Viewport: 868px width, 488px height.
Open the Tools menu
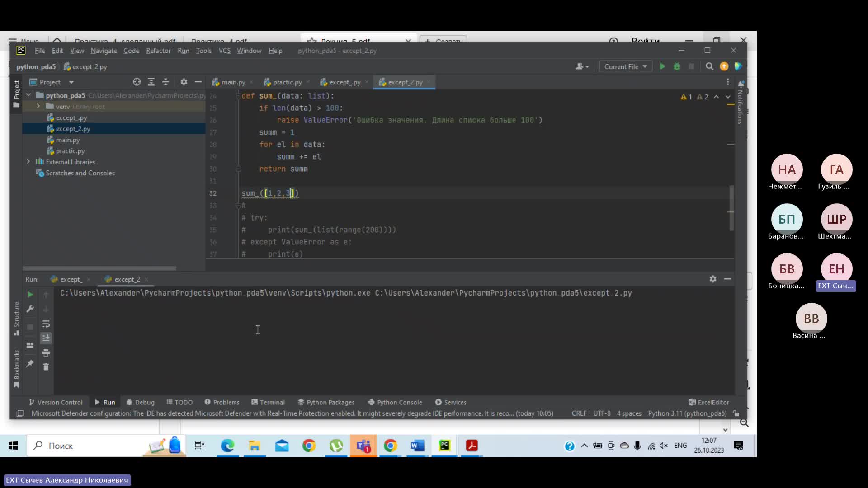tap(203, 51)
